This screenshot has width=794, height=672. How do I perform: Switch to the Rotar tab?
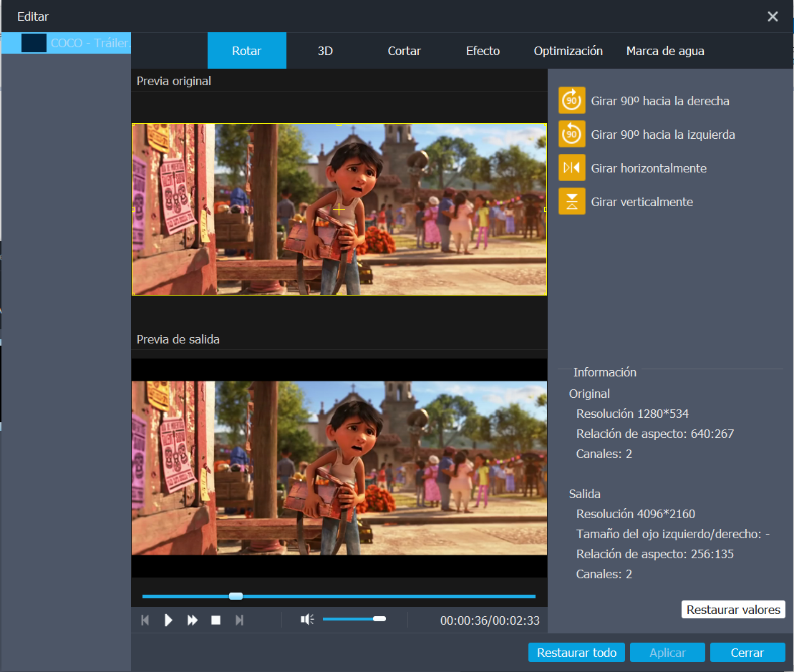(x=246, y=51)
